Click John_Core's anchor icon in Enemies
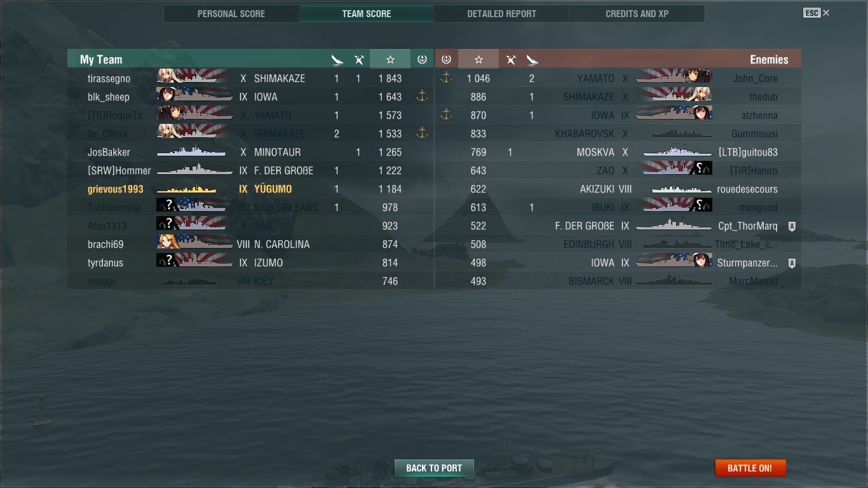This screenshot has height=488, width=868. [446, 78]
